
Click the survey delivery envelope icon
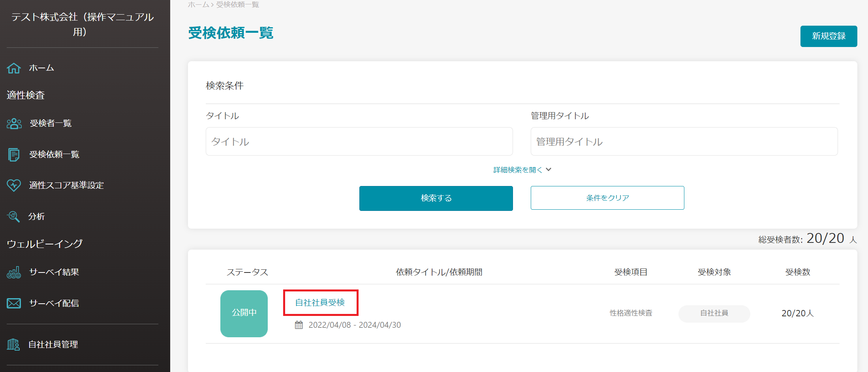(14, 303)
